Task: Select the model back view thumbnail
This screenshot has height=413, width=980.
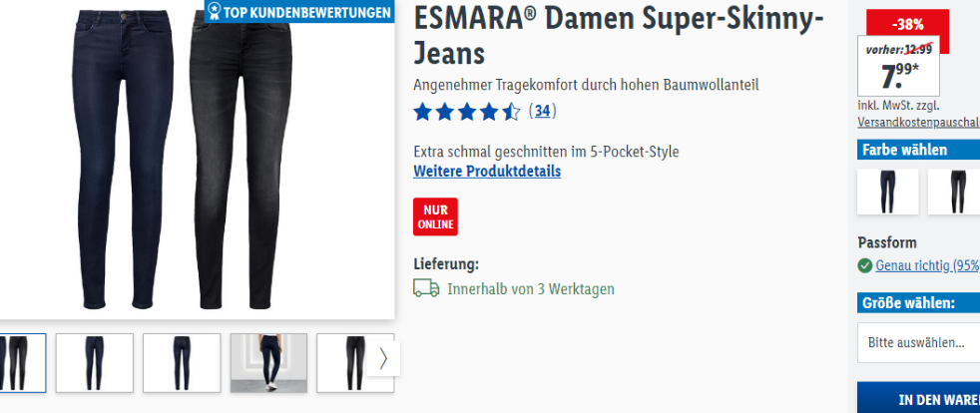Action: pyautogui.click(x=268, y=363)
